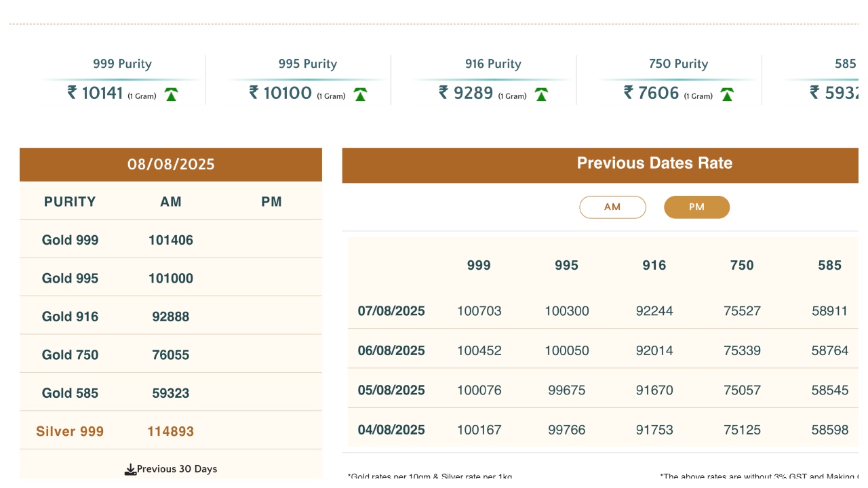
Task: Click the download icon next to Previous 30 Days
Action: tap(130, 470)
